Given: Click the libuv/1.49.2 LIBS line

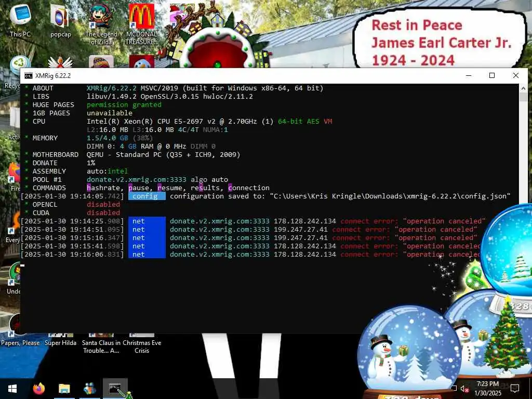Looking at the screenshot, I should [170, 96].
